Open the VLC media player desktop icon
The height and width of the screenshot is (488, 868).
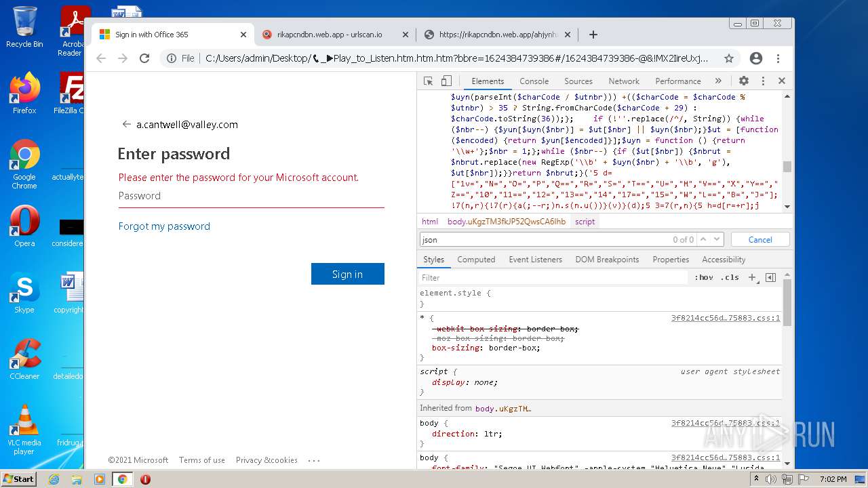pyautogui.click(x=24, y=429)
